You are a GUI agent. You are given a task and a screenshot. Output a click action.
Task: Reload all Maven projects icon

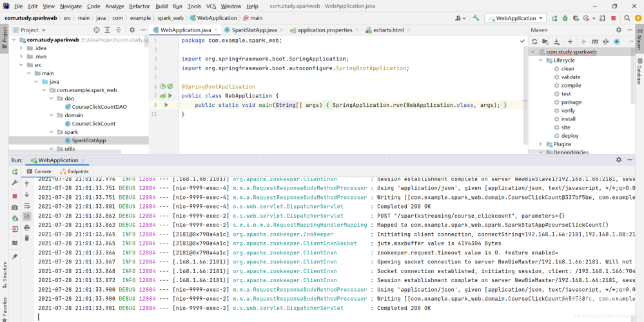pos(534,41)
